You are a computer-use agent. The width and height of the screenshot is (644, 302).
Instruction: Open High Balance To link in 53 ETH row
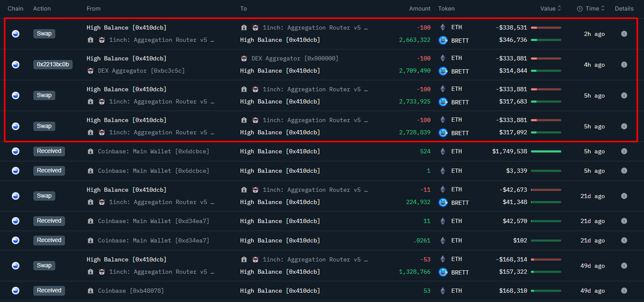pyautogui.click(x=280, y=291)
